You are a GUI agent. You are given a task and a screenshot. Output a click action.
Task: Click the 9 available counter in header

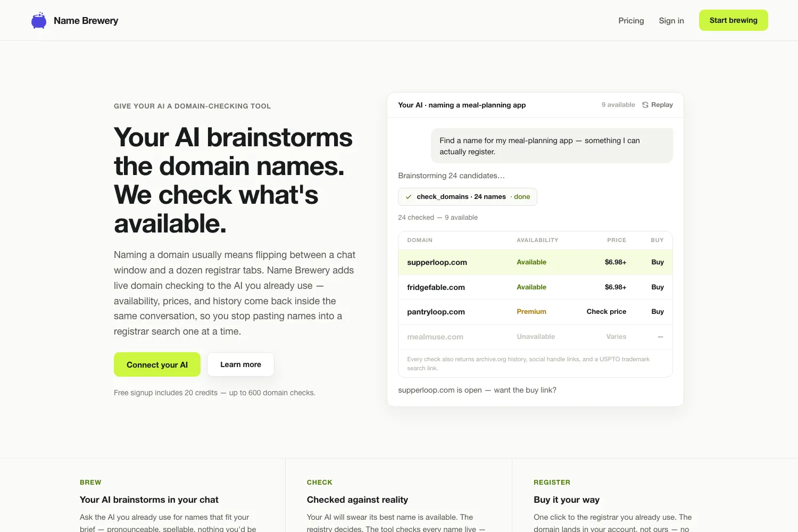pos(618,105)
